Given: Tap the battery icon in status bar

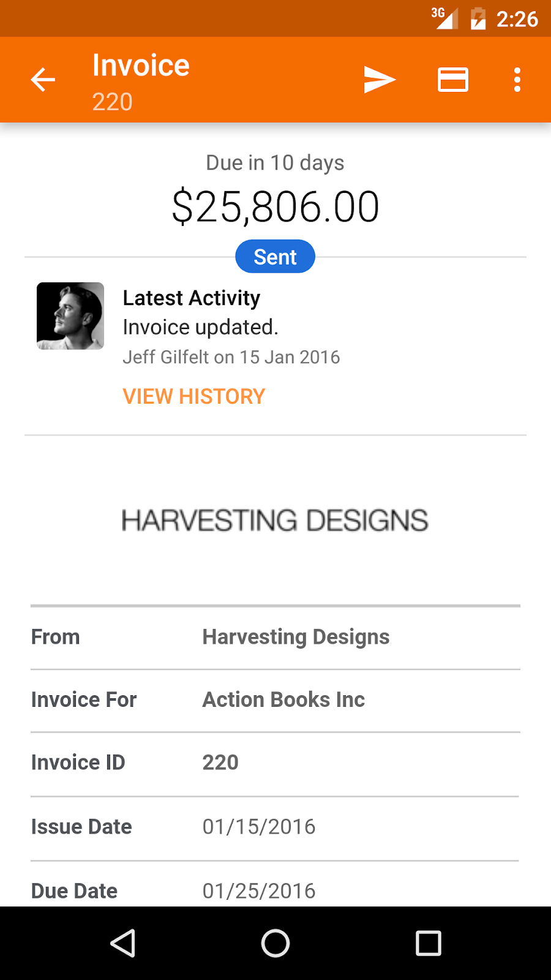Looking at the screenshot, I should pyautogui.click(x=478, y=18).
